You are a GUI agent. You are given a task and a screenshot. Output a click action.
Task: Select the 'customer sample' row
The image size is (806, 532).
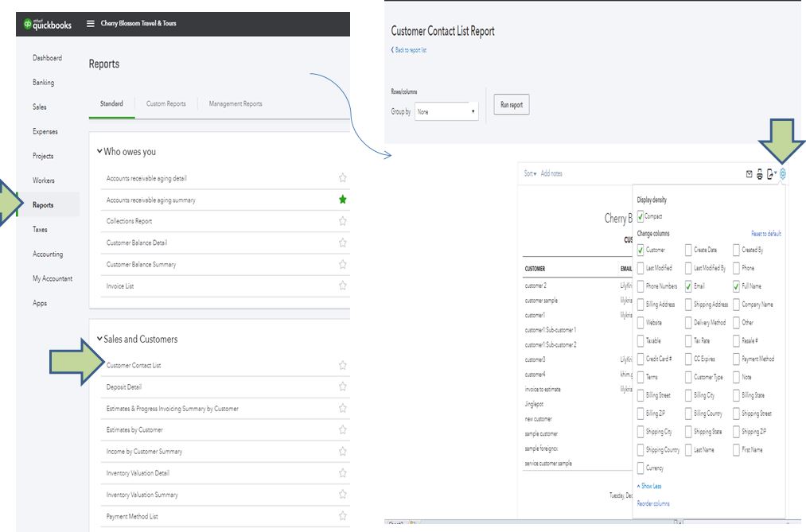[x=541, y=301]
